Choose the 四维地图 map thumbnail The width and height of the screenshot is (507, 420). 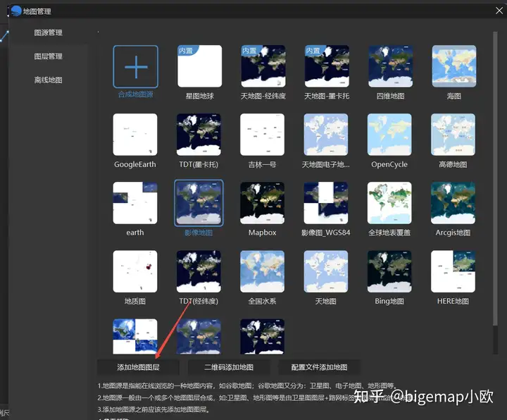click(x=390, y=66)
